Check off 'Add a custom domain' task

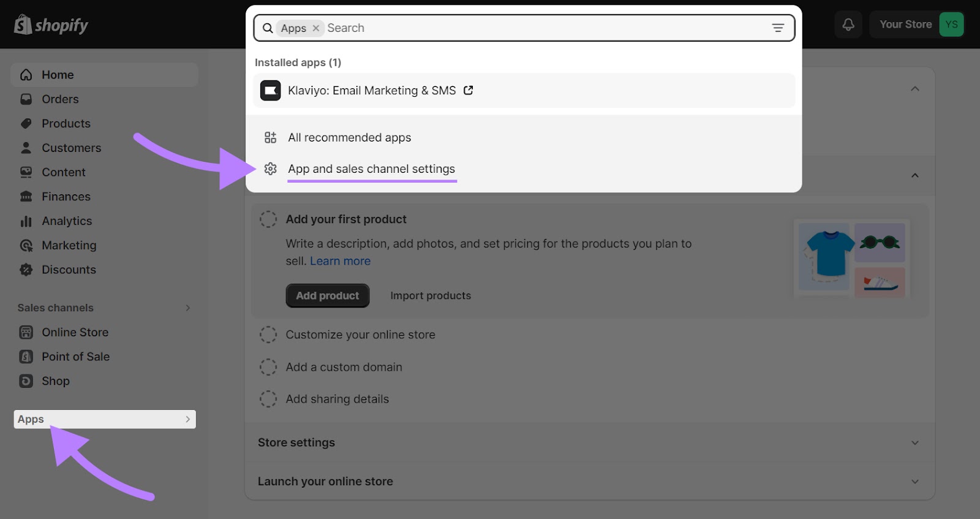tap(268, 367)
